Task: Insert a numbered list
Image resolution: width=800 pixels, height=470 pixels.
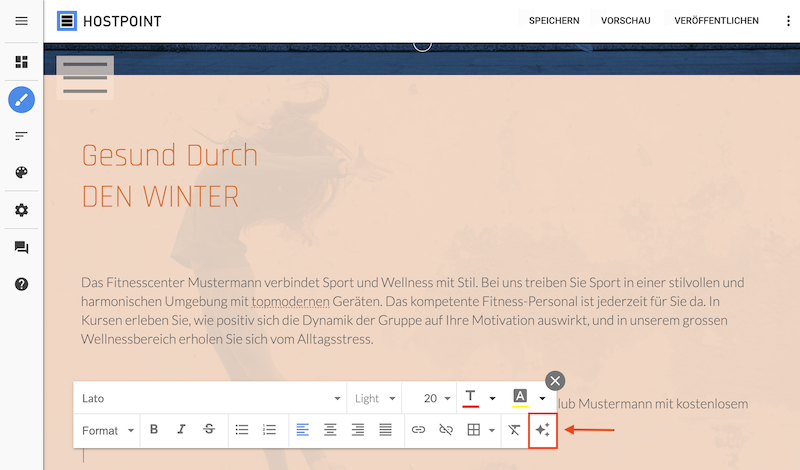Action: pos(269,430)
